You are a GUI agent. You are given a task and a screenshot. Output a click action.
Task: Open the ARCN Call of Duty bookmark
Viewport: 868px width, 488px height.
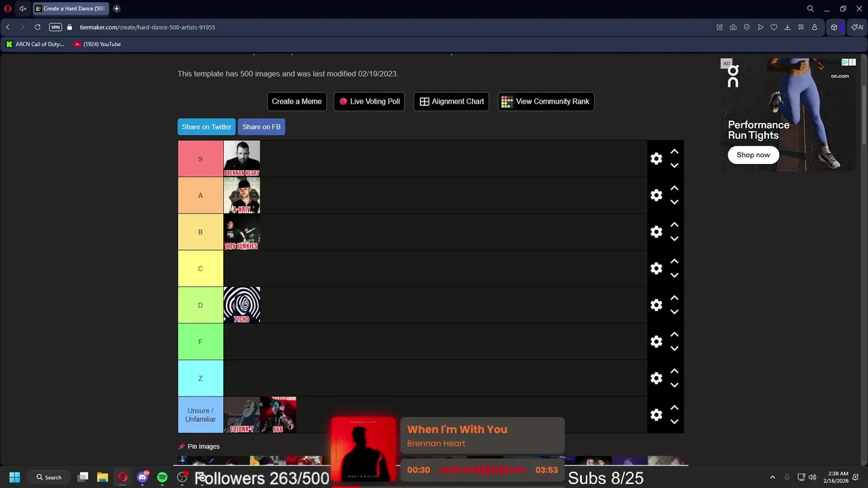(35, 44)
